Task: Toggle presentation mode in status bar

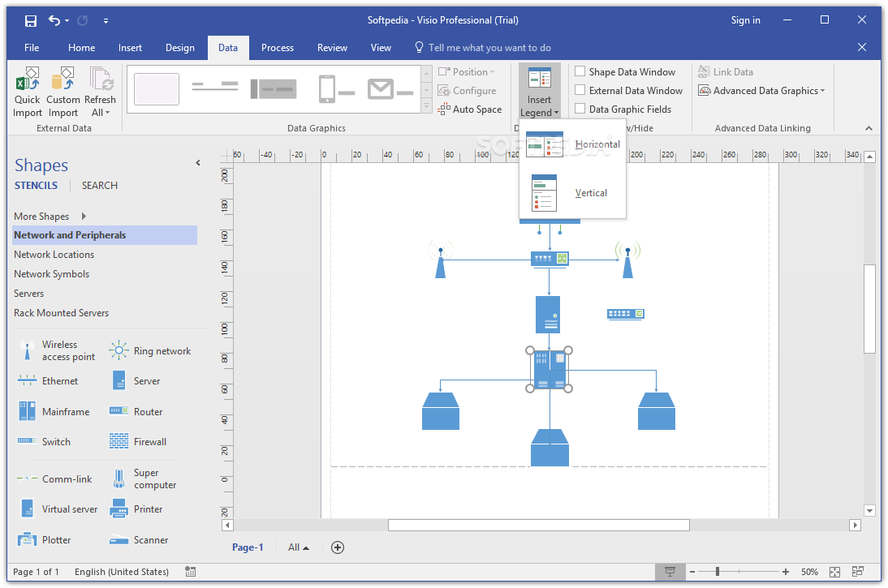Action: pos(670,572)
